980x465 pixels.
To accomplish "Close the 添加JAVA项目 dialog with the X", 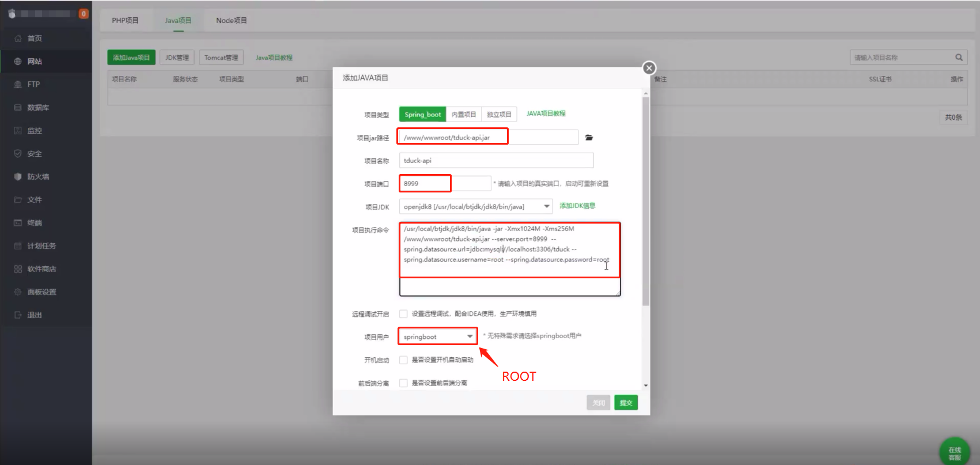I will coord(649,68).
